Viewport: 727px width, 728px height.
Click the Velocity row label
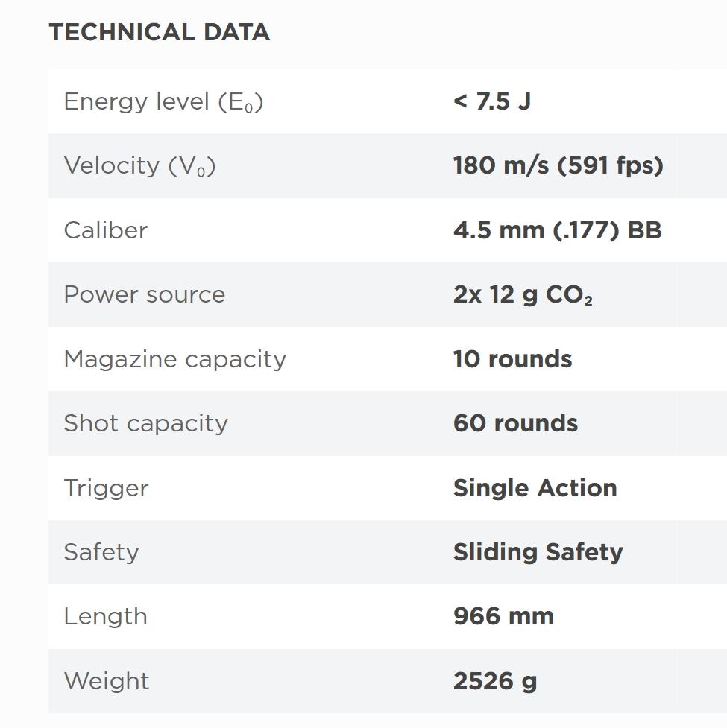click(x=139, y=165)
